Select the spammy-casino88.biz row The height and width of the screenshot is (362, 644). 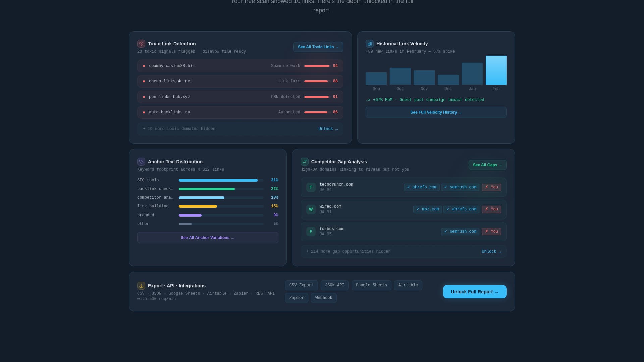(240, 66)
